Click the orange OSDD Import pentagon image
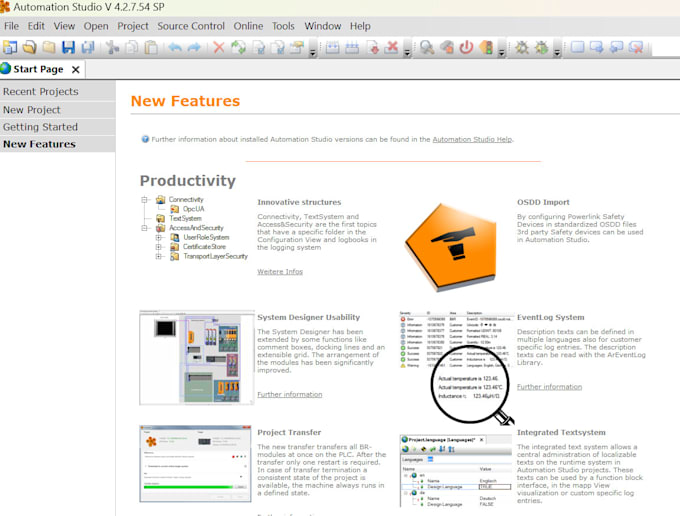The width and height of the screenshot is (680, 516). [451, 247]
